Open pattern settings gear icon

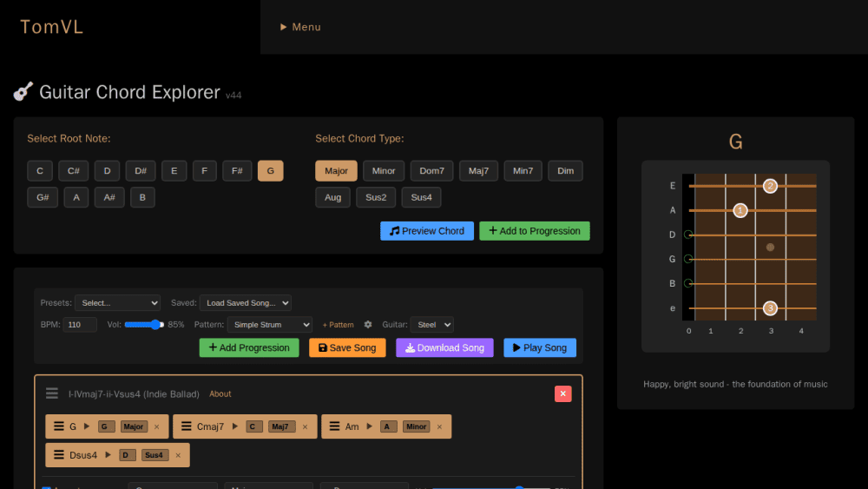tap(368, 325)
